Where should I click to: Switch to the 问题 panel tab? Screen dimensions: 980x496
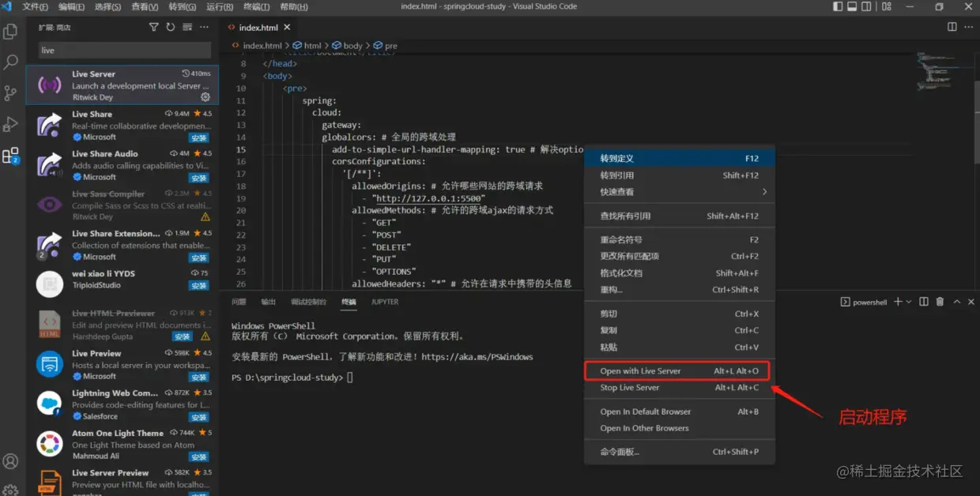[239, 302]
